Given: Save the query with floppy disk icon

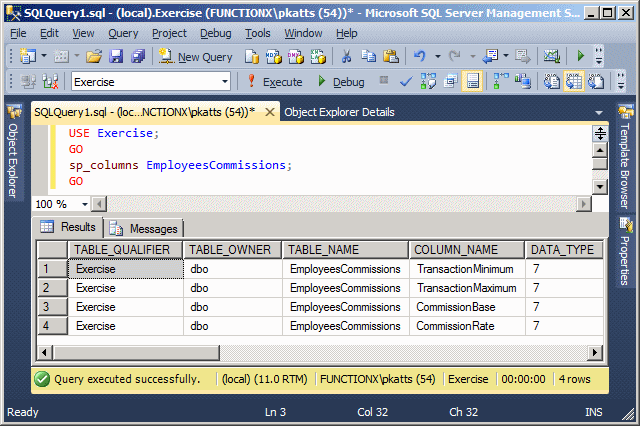Looking at the screenshot, I should [x=116, y=56].
